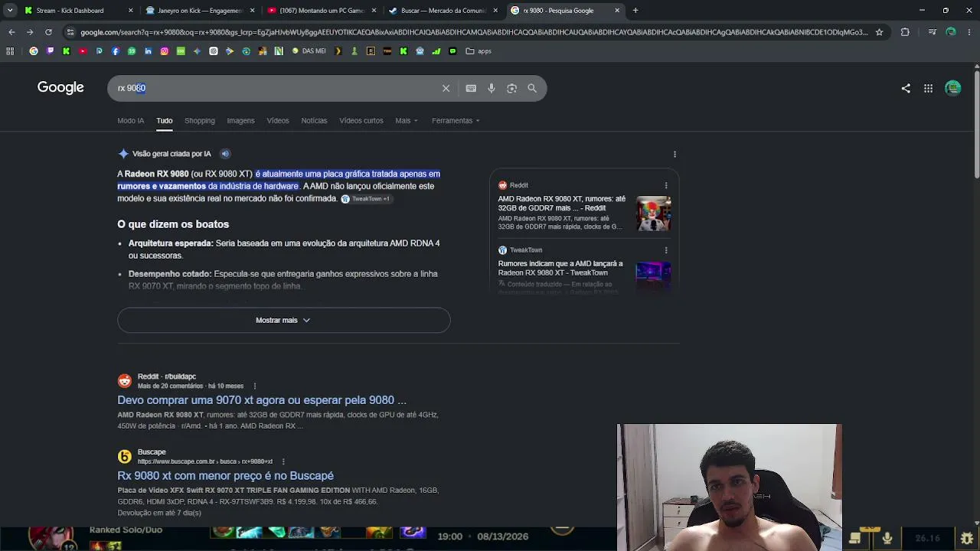
Task: Open the Instagram bookmark
Action: (165, 51)
